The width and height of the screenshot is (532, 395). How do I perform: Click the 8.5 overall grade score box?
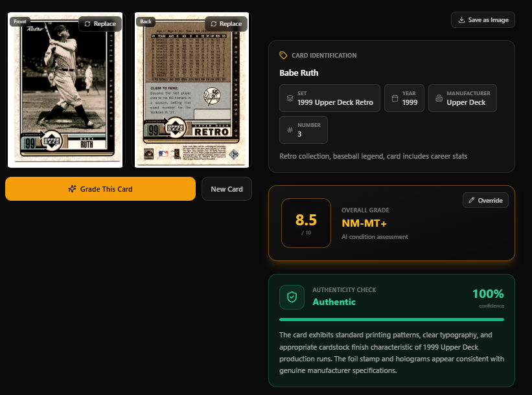pyautogui.click(x=306, y=223)
